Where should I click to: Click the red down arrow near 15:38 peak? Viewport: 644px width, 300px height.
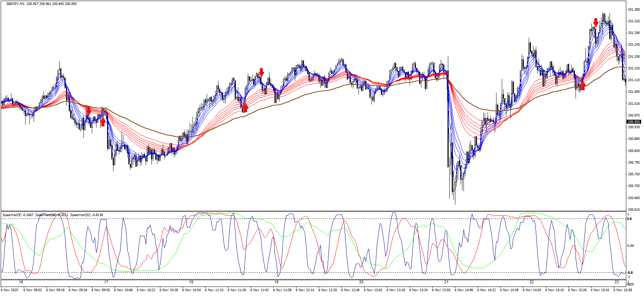(596, 23)
